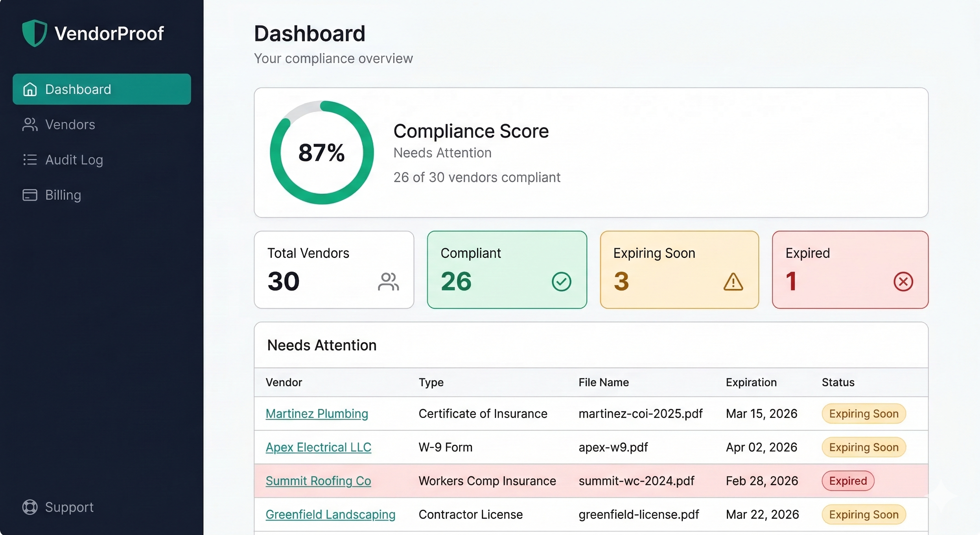Click the Expiration column header

751,382
